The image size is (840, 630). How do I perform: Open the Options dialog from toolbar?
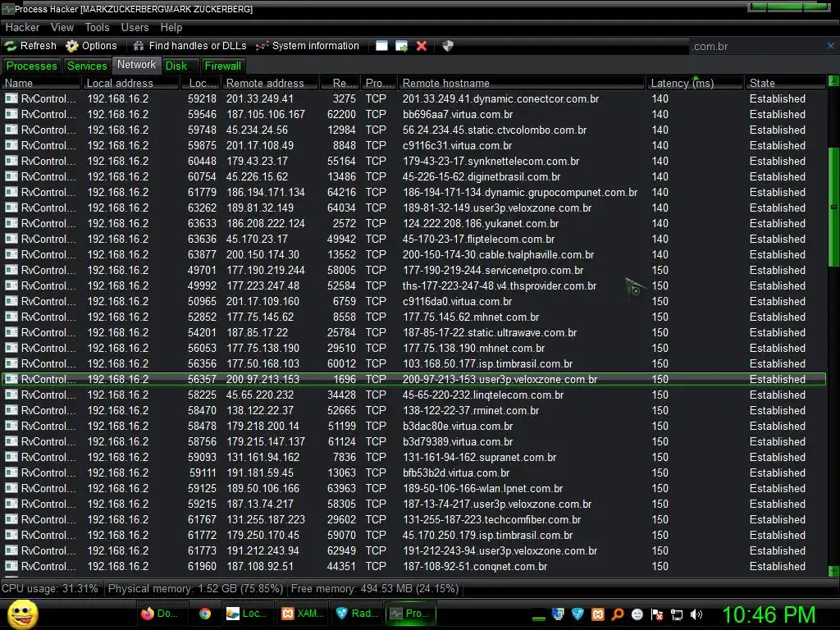coord(91,46)
